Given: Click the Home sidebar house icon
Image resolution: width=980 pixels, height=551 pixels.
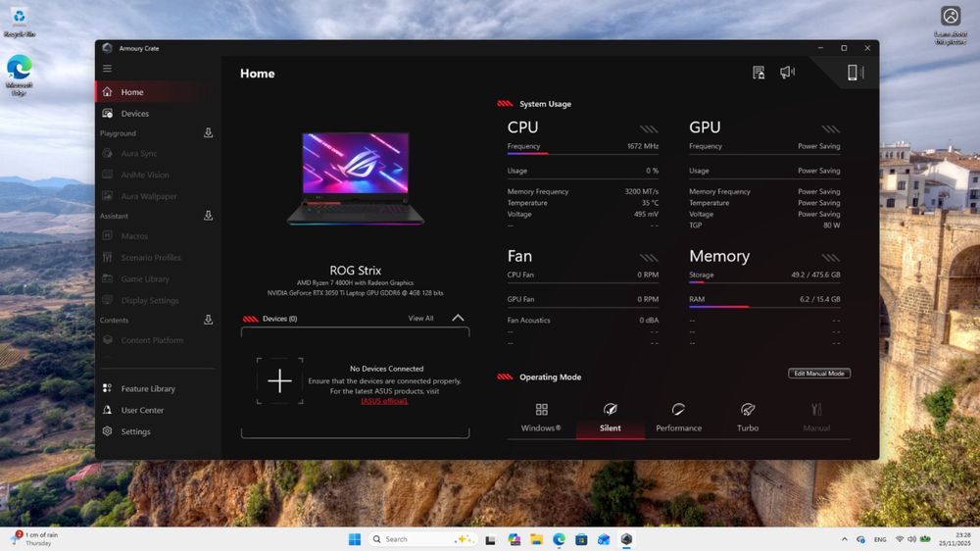Looking at the screenshot, I should coord(108,92).
